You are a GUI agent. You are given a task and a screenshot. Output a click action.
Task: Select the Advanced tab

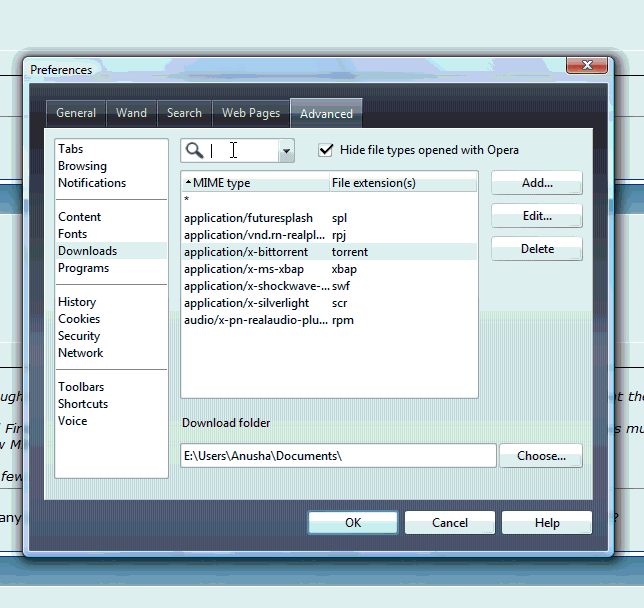coord(326,113)
